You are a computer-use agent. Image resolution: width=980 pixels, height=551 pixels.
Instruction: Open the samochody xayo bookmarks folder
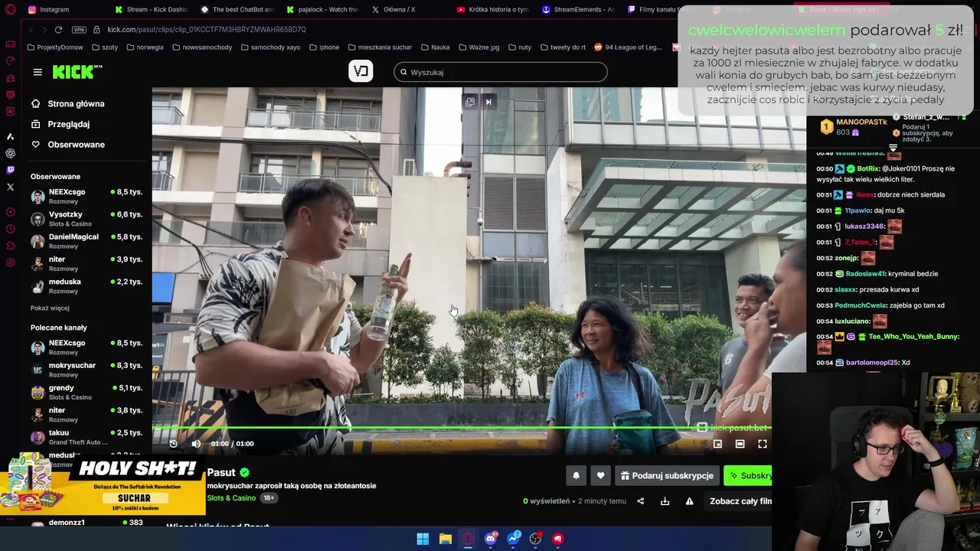(270, 47)
